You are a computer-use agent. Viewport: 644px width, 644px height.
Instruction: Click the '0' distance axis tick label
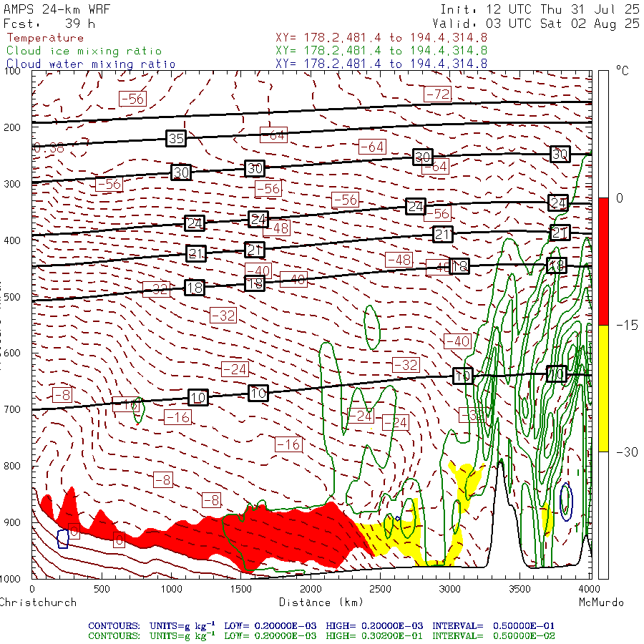pos(32,590)
